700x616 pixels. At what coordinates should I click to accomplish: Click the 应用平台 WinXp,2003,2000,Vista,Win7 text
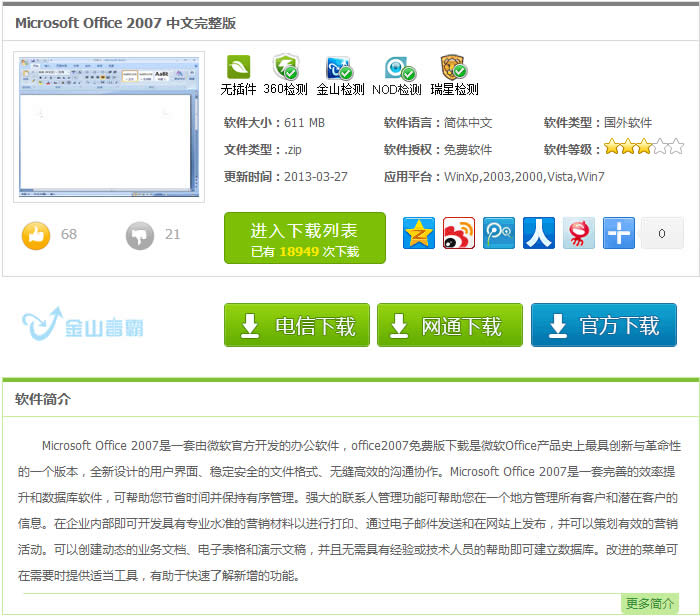pos(494,177)
